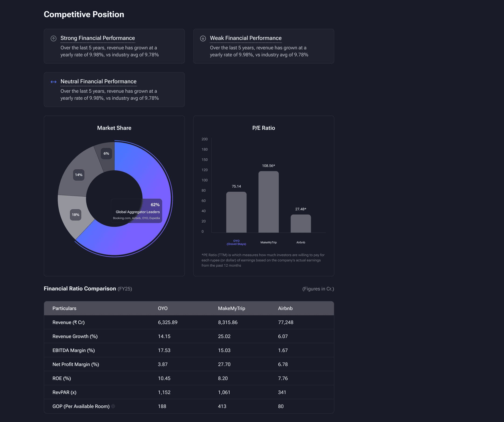Click the Particulars column header
The width and height of the screenshot is (504, 422).
click(x=64, y=308)
